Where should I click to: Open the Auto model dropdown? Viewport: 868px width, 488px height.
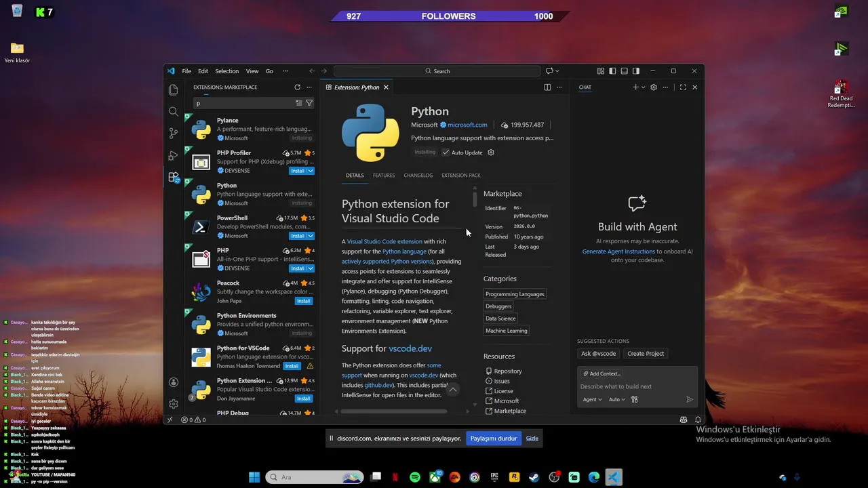[616, 400]
